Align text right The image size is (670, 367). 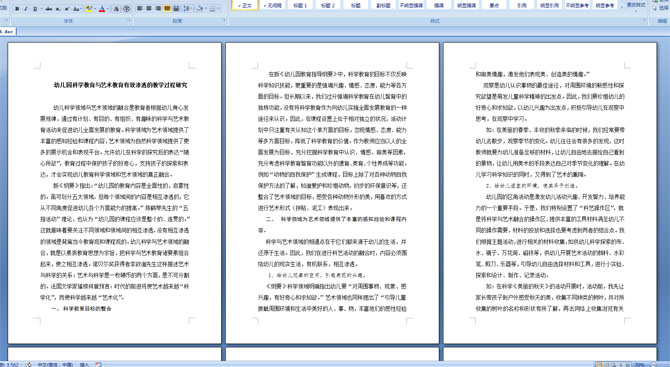click(158, 8)
